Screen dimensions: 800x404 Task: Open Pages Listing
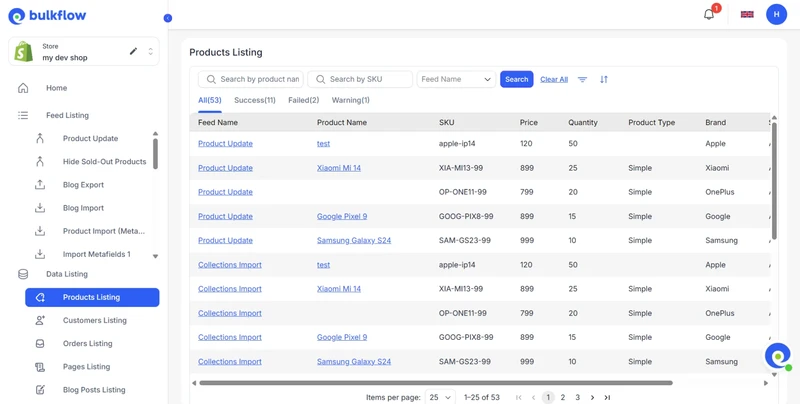pos(86,367)
